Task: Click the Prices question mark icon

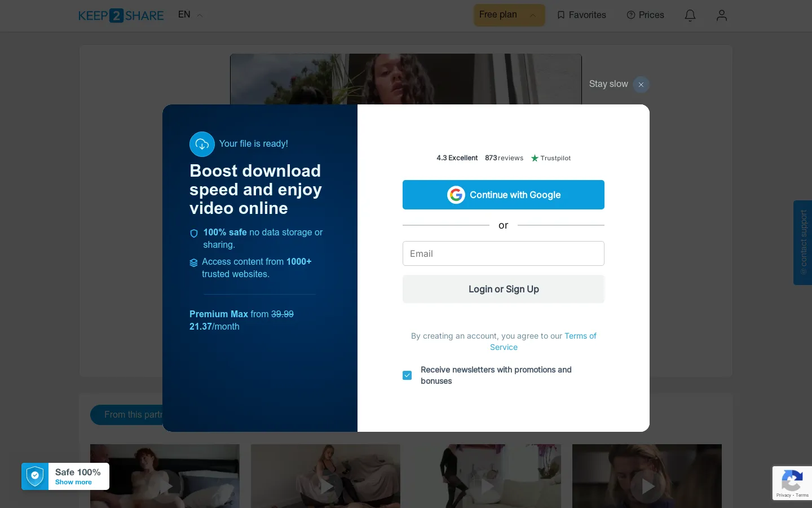Action: click(631, 15)
